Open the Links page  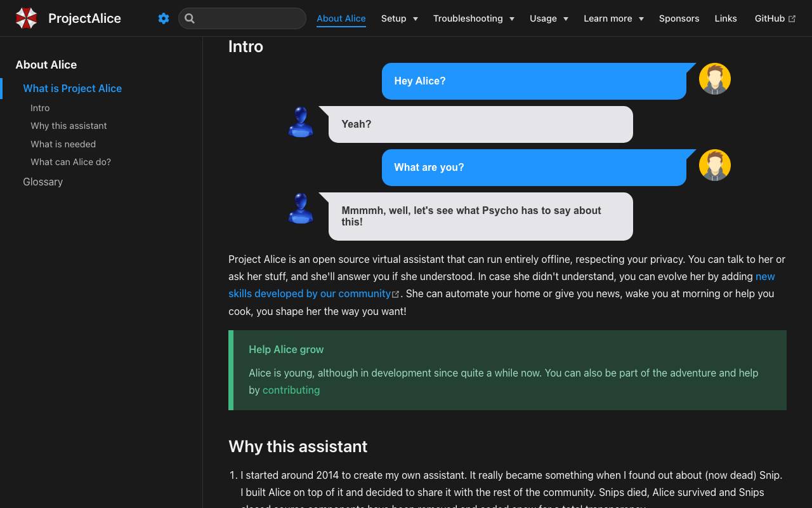pyautogui.click(x=726, y=18)
